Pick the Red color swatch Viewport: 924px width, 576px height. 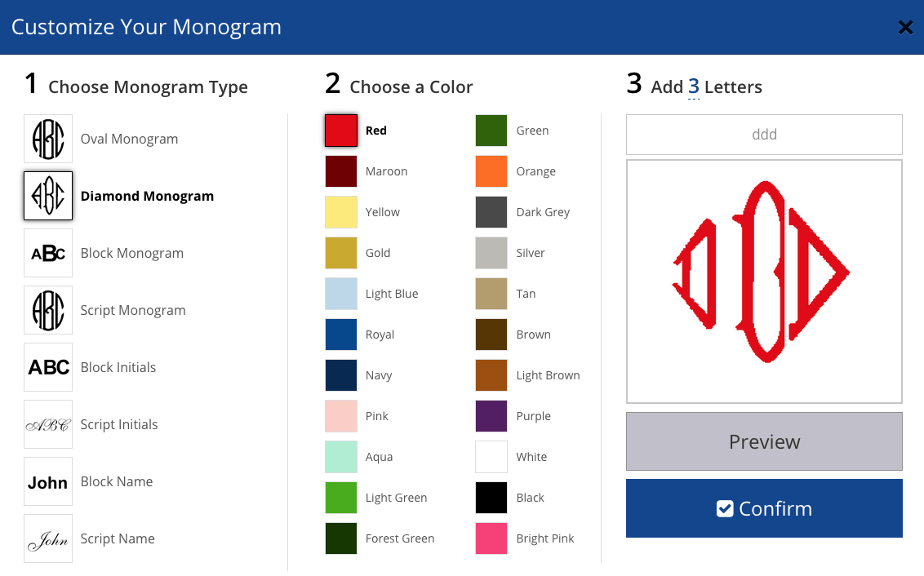tap(341, 131)
